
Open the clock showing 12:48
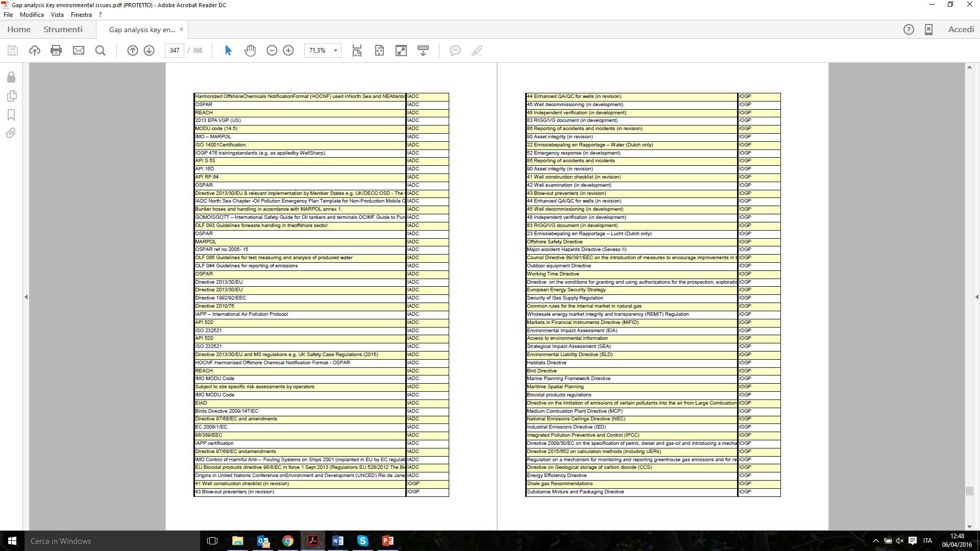957,541
